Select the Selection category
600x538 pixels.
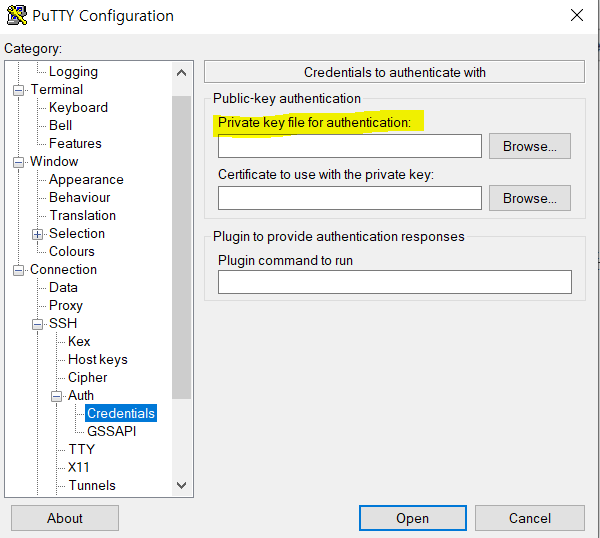click(x=77, y=233)
